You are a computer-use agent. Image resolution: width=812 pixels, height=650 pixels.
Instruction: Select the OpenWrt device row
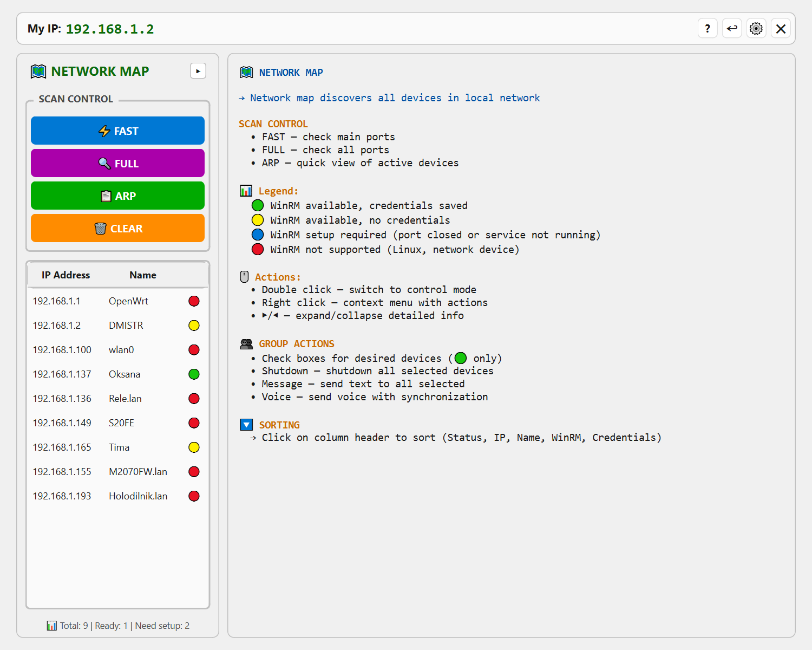128,301
